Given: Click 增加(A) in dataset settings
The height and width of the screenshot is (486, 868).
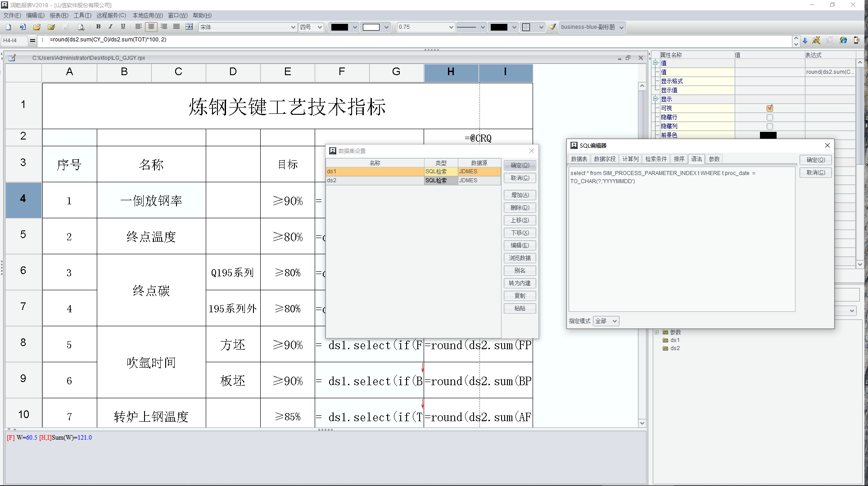Looking at the screenshot, I should pos(520,195).
